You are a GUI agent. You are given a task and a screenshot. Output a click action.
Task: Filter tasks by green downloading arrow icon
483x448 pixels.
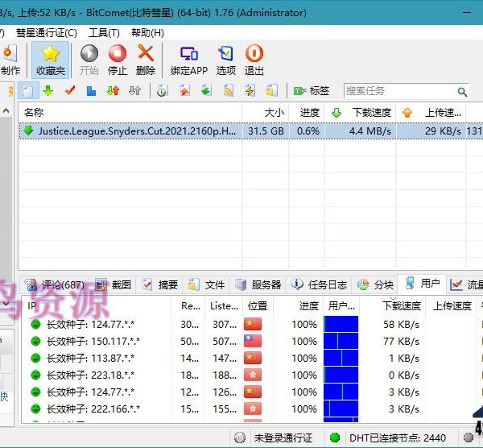[47, 91]
